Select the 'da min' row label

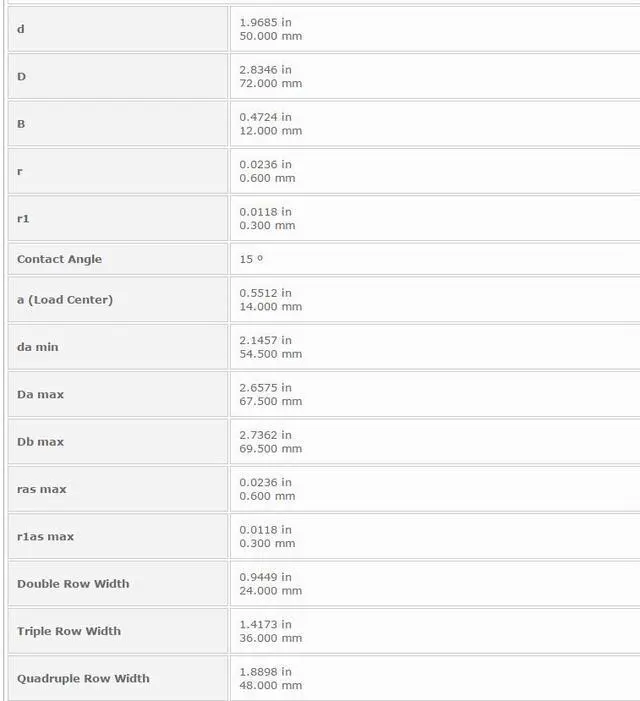(x=38, y=347)
